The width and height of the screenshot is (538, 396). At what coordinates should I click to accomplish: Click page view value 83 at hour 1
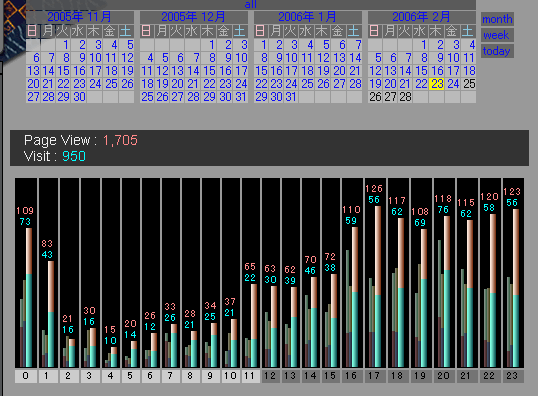pos(47,244)
